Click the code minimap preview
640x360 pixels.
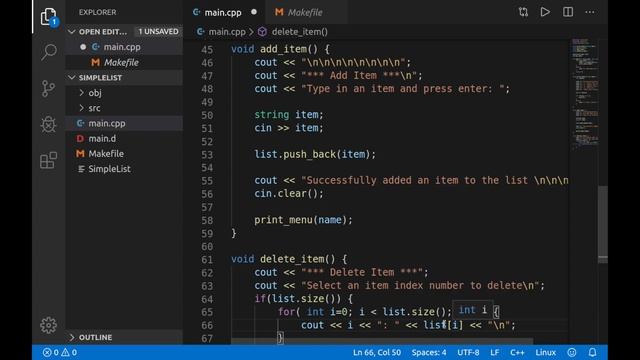click(585, 94)
